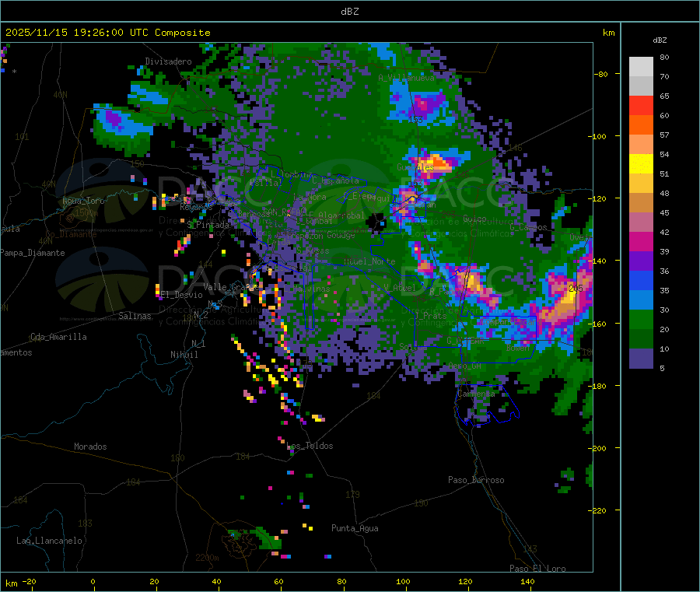Click the -160 km tick on right axis
This screenshot has height=592, width=700.
599,324
